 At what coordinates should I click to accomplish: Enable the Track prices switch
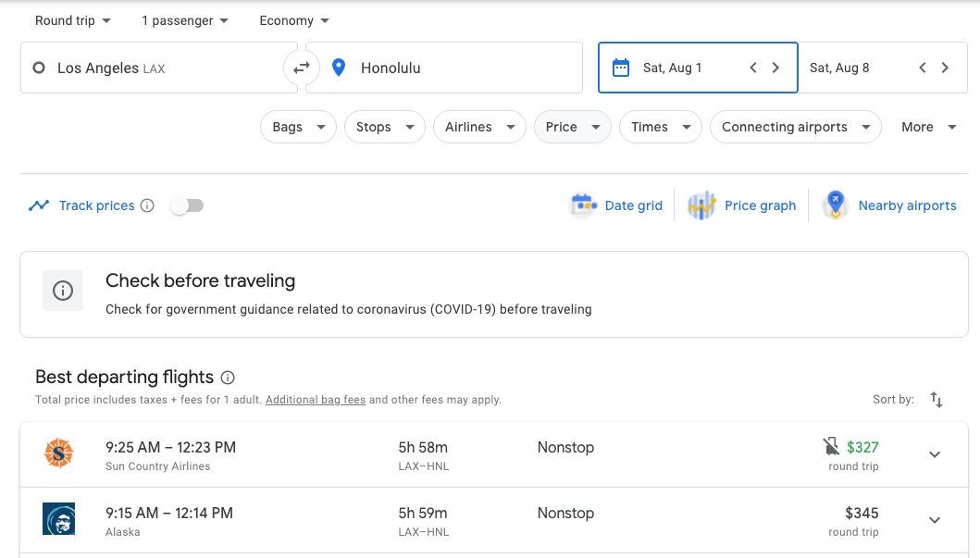click(x=187, y=205)
